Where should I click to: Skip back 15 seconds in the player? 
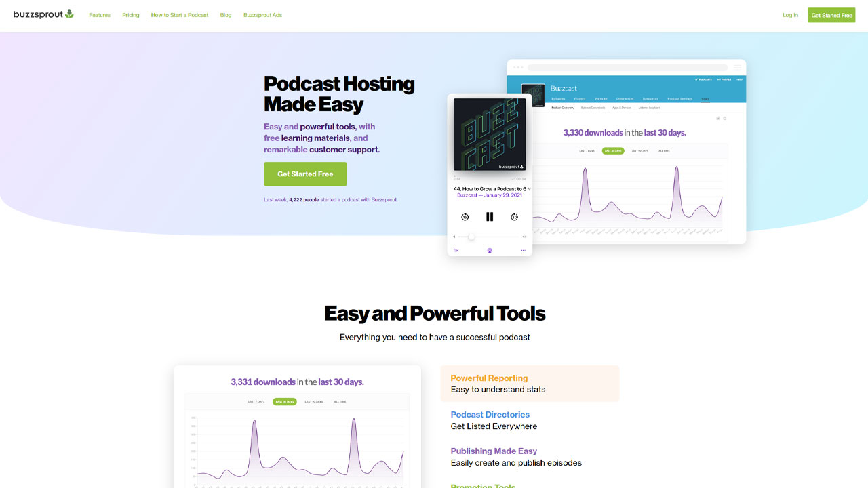point(465,217)
